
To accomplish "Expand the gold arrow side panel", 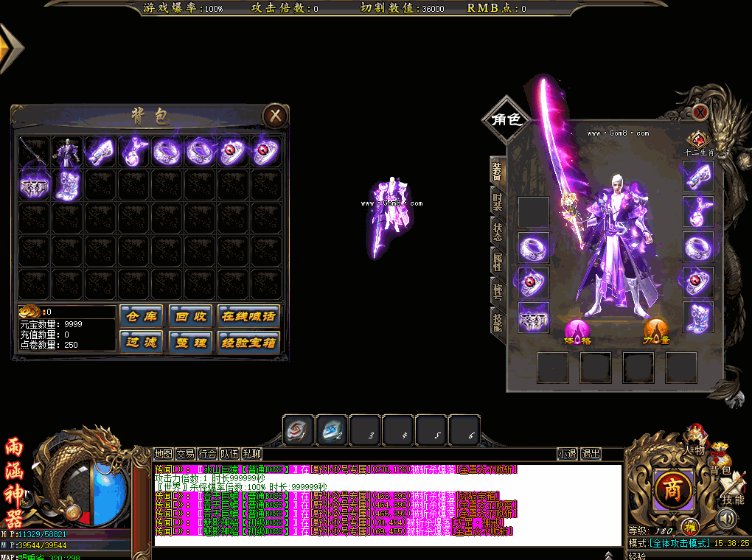I will (x=10, y=48).
